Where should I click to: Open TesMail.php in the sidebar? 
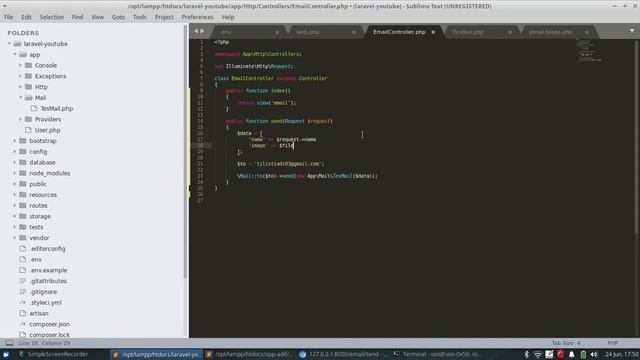point(57,109)
